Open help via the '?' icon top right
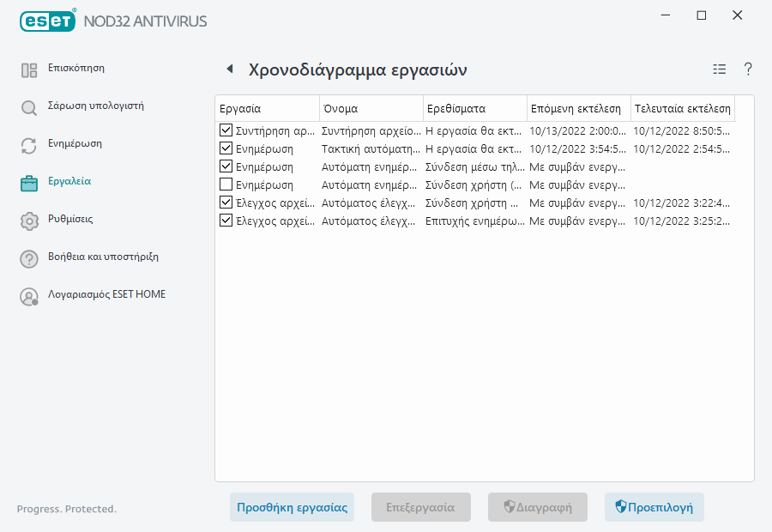The height and width of the screenshot is (532, 772). pos(747,69)
